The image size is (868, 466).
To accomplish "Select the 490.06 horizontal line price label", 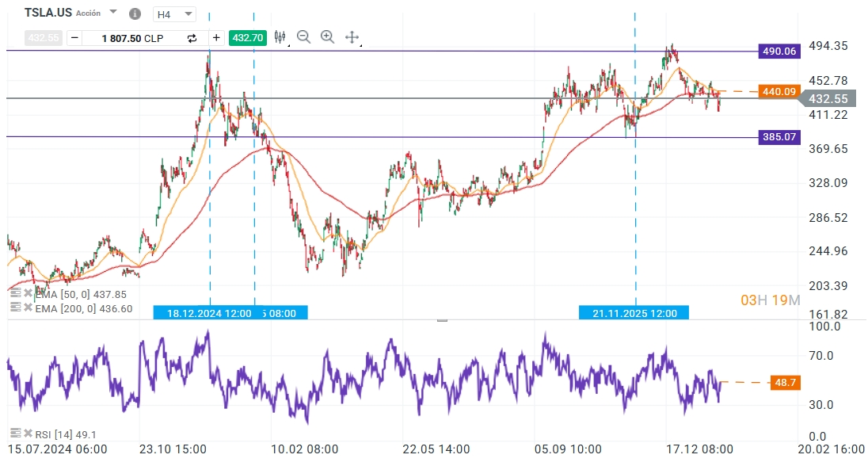I will pos(779,51).
